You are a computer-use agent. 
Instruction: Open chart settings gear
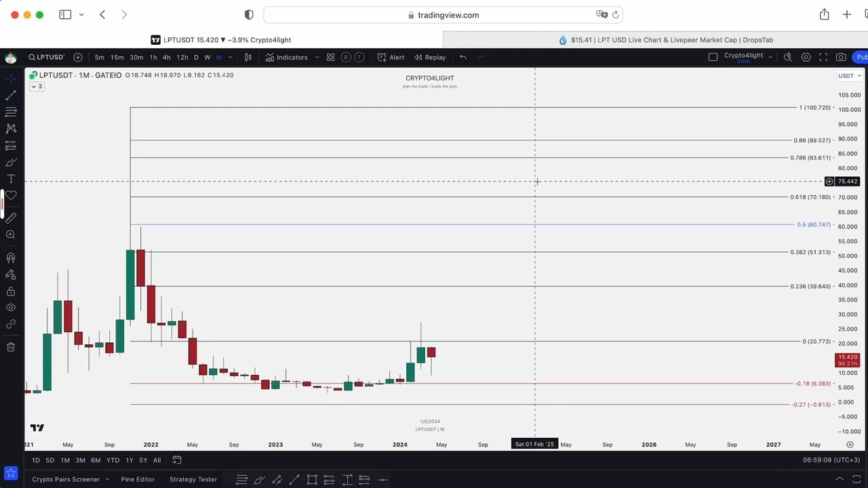pos(806,57)
